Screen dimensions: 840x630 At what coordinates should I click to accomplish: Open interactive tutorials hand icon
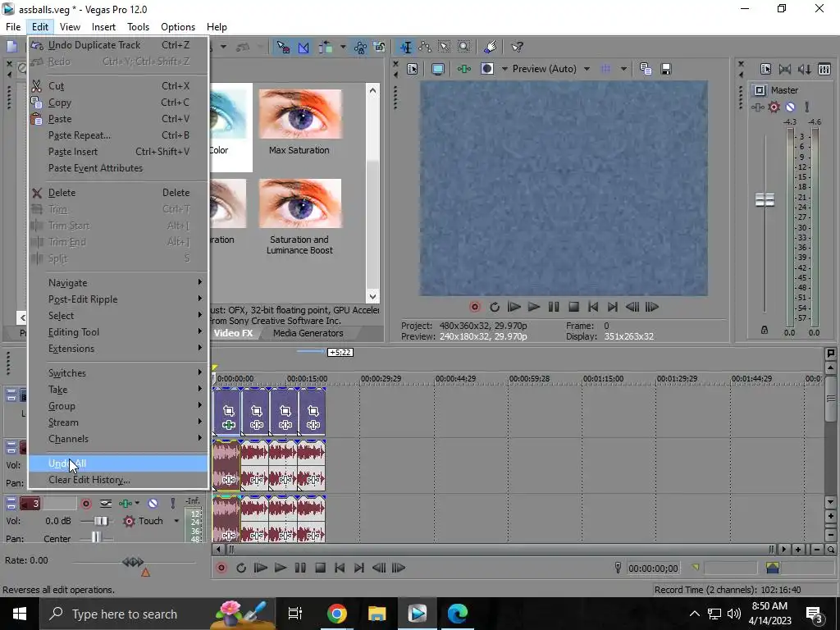490,47
